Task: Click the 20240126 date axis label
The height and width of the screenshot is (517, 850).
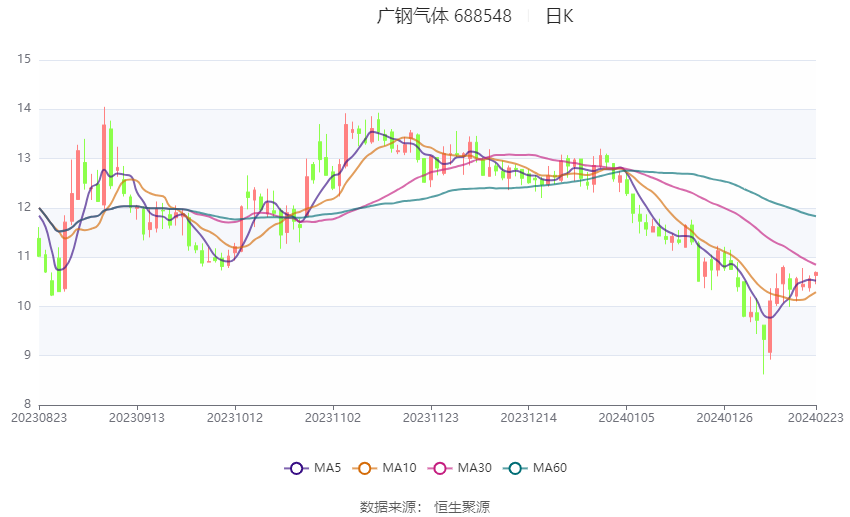Action: point(724,418)
